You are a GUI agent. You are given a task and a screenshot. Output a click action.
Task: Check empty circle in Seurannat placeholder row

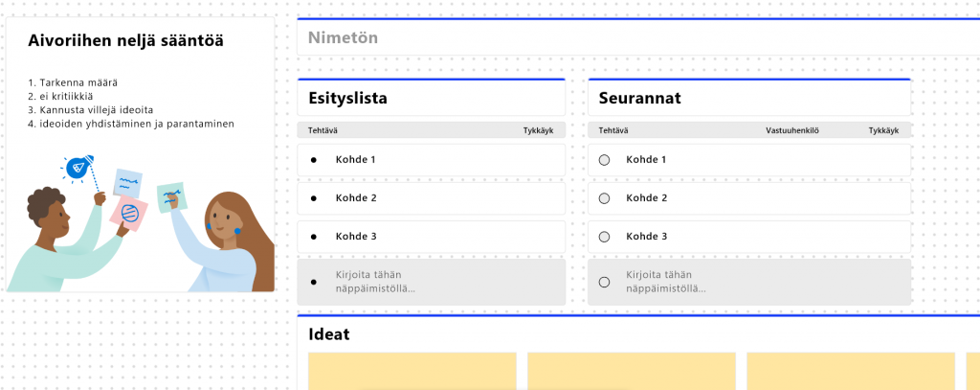[x=604, y=282]
